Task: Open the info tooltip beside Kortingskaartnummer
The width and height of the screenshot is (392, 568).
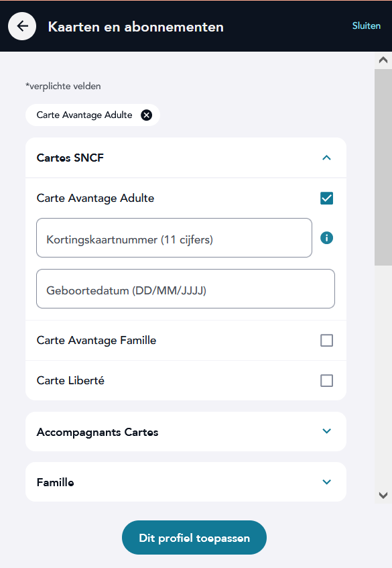Action: [326, 237]
